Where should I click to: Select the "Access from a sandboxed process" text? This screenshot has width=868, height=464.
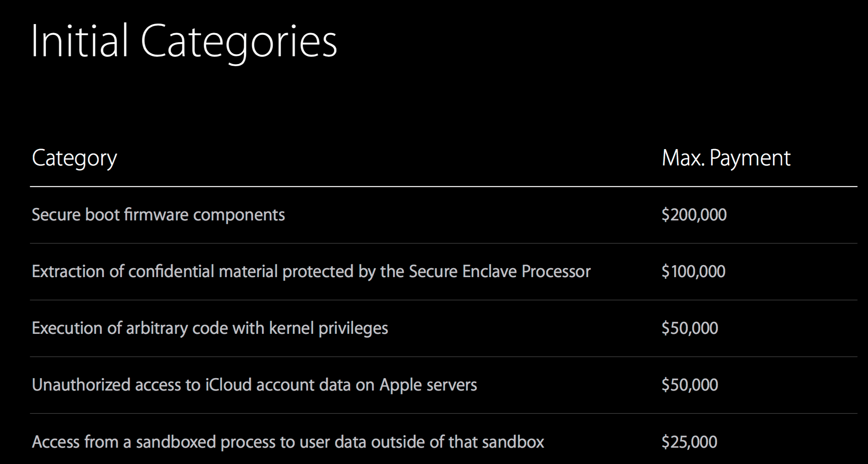(x=288, y=442)
